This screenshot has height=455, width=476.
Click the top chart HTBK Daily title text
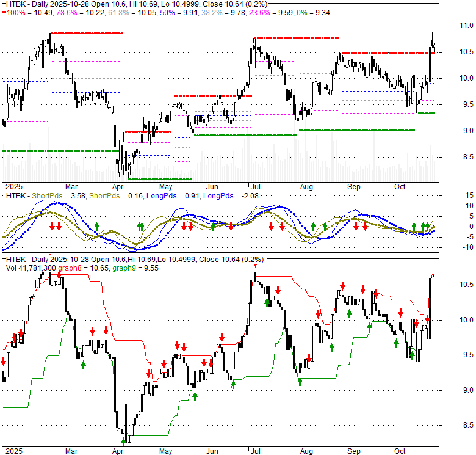(137, 4)
